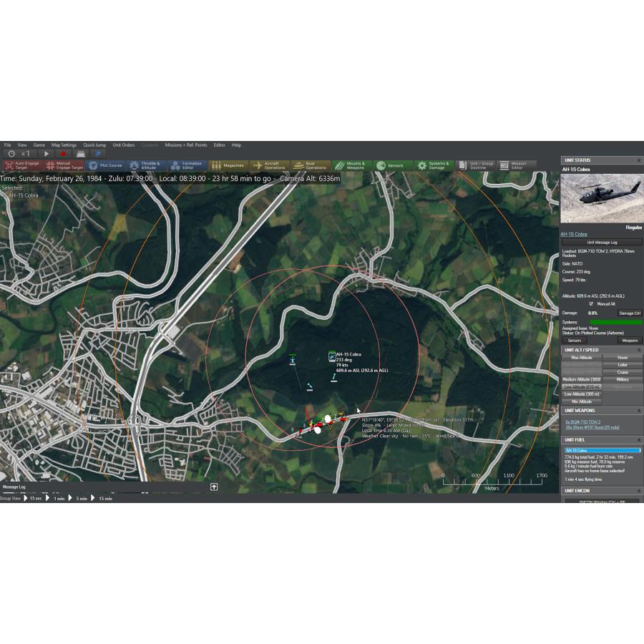The width and height of the screenshot is (644, 644).
Task: Collapse the UNIT WEAPONS section
Action: [640, 410]
